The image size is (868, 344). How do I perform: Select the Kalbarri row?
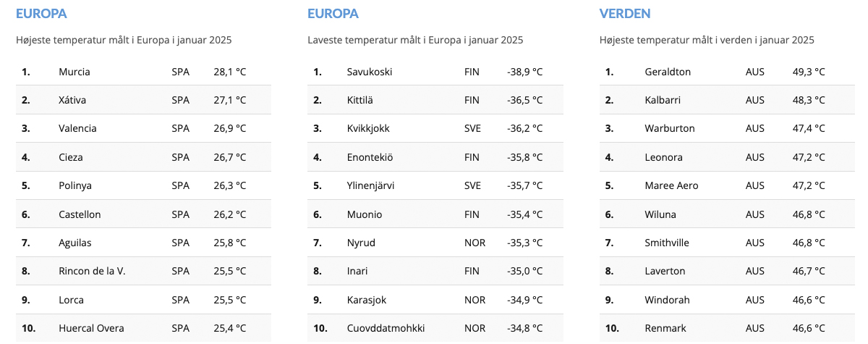click(727, 100)
